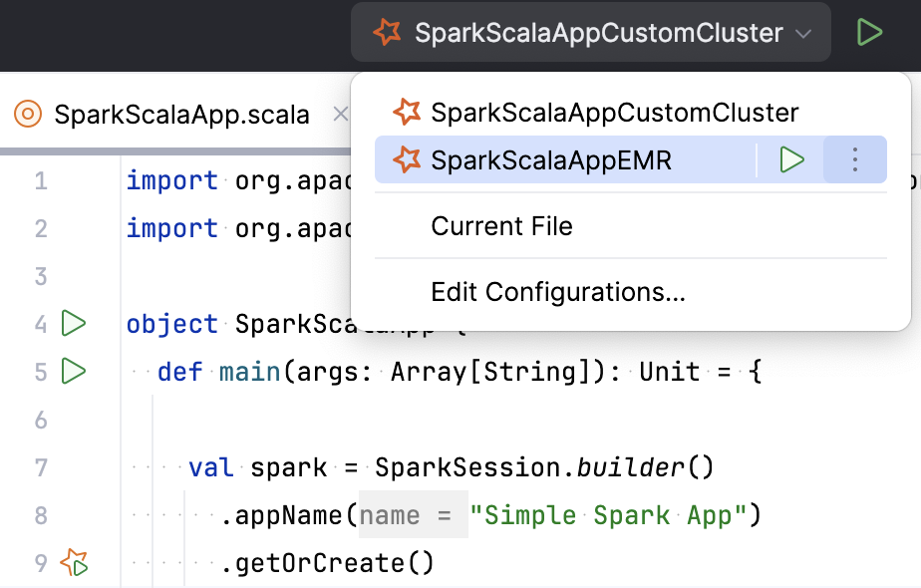The height and width of the screenshot is (588, 921).
Task: Select Current File from the configuration list
Action: 501,226
